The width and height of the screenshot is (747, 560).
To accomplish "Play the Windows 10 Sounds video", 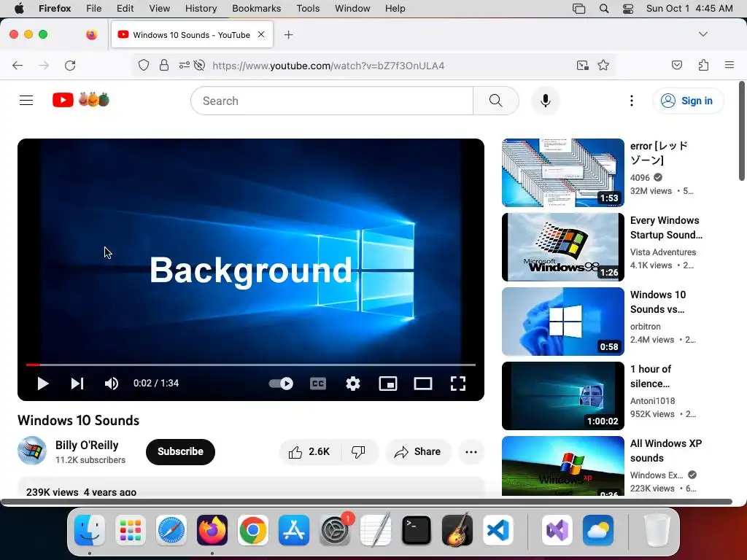I will point(43,384).
